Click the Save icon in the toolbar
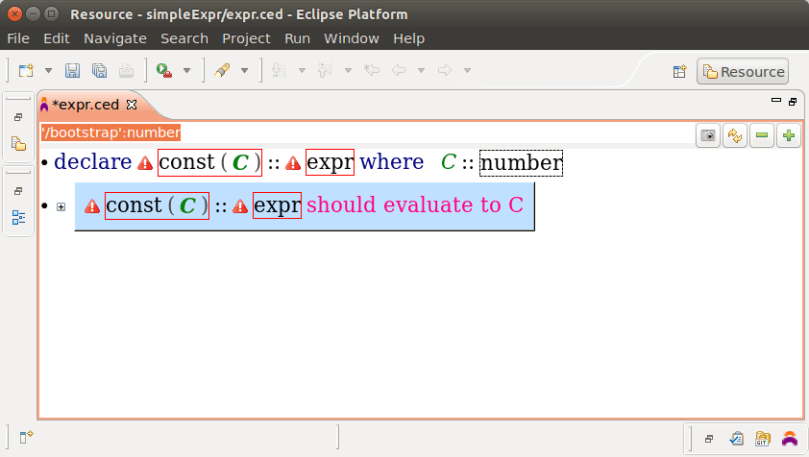The height and width of the screenshot is (457, 809). (72, 71)
